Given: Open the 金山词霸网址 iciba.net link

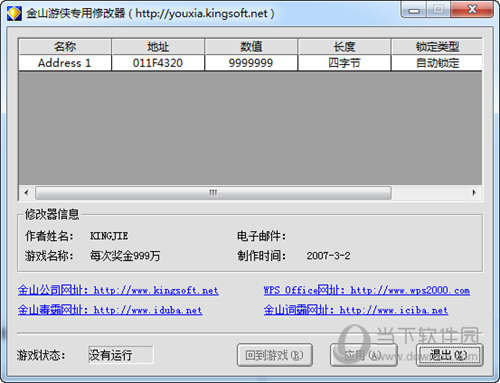Looking at the screenshot, I should pos(356,310).
